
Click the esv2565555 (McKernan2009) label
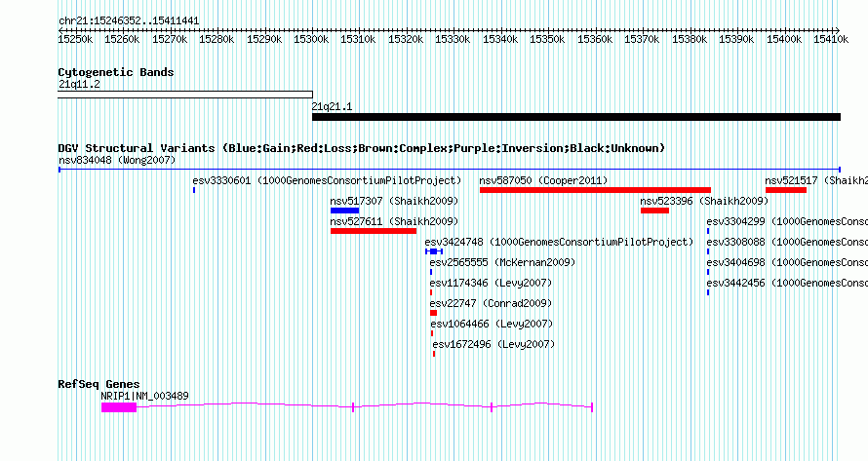tap(502, 263)
